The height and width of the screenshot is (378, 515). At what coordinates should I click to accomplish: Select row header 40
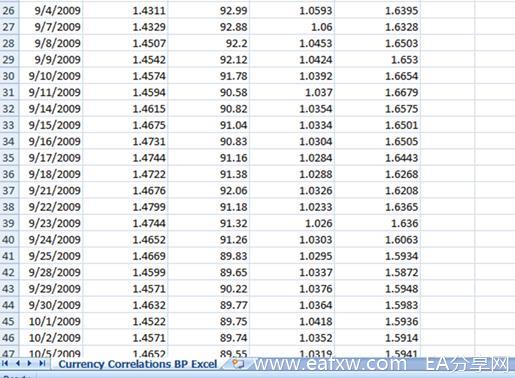[9, 239]
